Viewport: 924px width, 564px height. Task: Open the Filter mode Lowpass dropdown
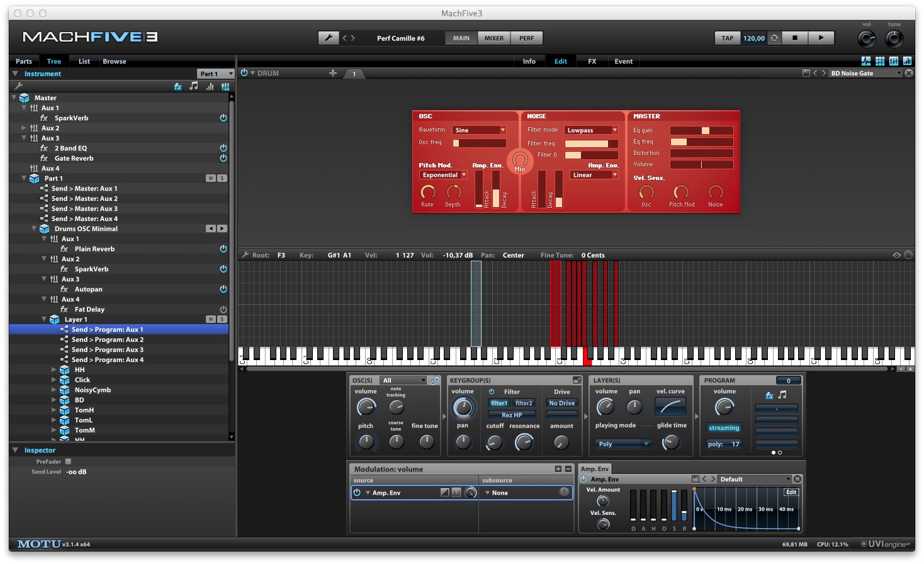(x=591, y=130)
